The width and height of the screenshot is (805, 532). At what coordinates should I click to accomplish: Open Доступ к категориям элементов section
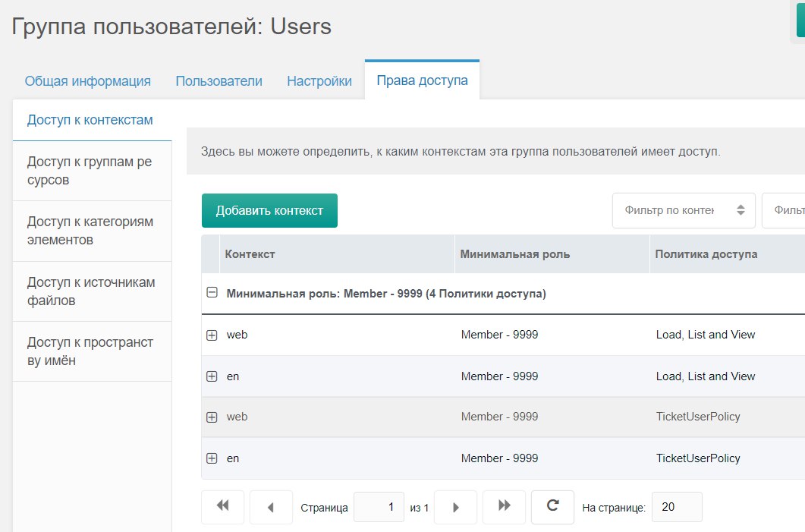coord(92,231)
